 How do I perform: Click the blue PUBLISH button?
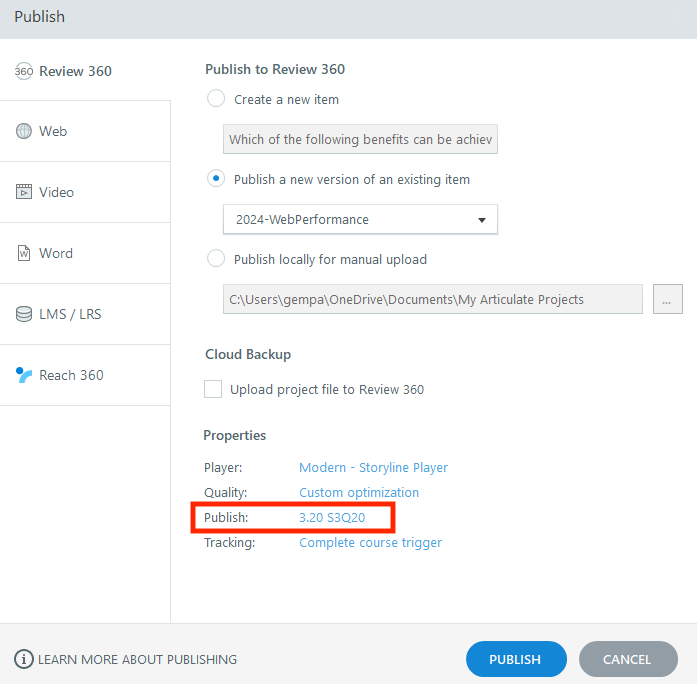(515, 659)
